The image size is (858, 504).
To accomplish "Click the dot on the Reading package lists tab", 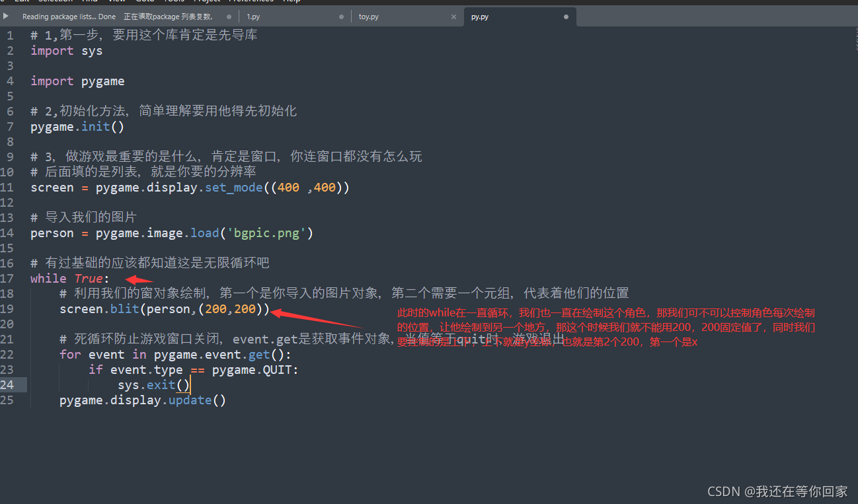I will pyautogui.click(x=227, y=16).
